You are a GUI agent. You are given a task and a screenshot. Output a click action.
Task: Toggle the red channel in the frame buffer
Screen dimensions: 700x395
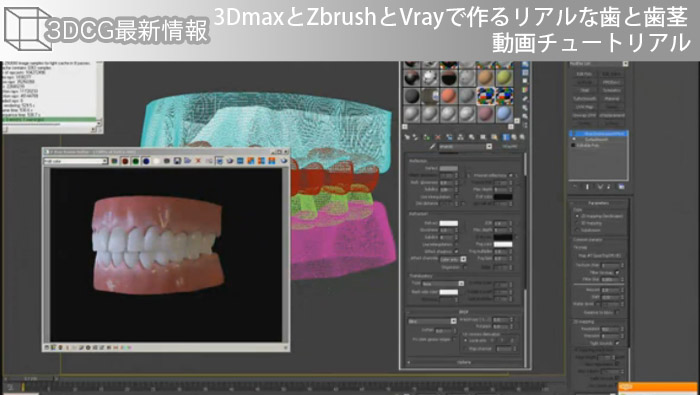click(x=125, y=161)
